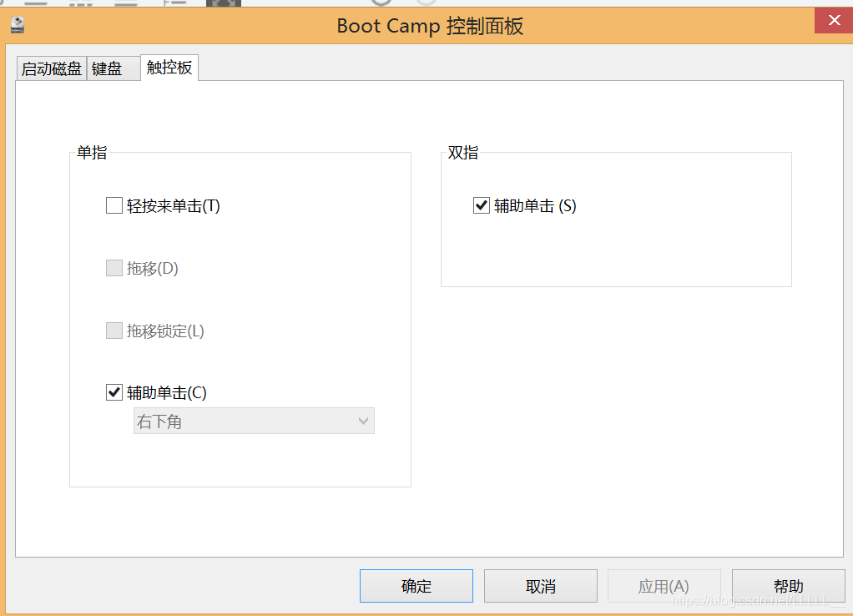Toggle the 拖移(D) checkbox

click(114, 268)
